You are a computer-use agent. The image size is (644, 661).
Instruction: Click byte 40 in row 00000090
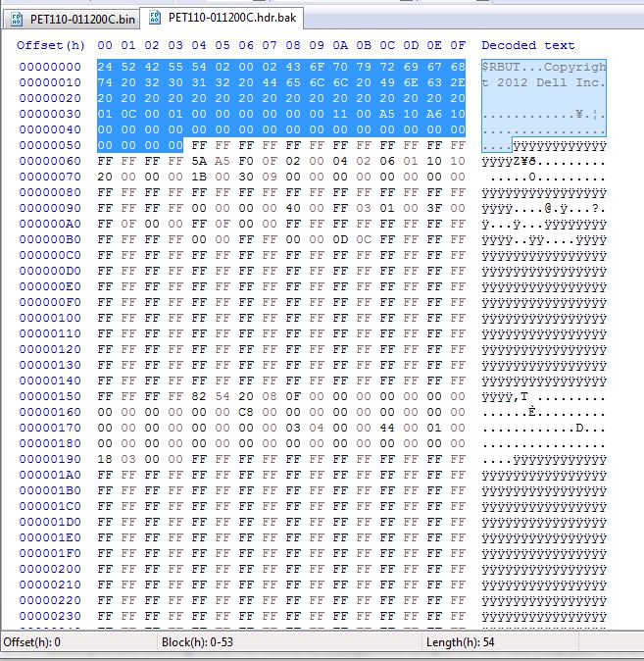293,208
